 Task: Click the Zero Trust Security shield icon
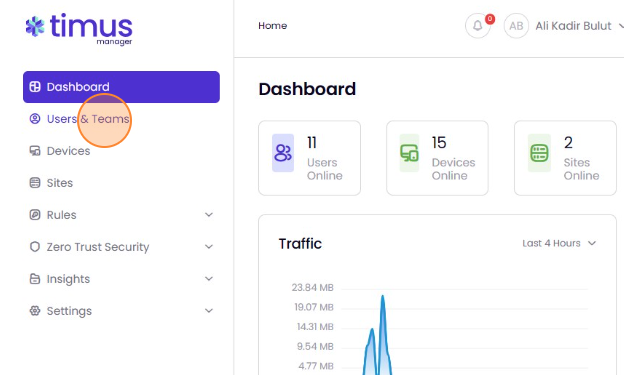[35, 247]
